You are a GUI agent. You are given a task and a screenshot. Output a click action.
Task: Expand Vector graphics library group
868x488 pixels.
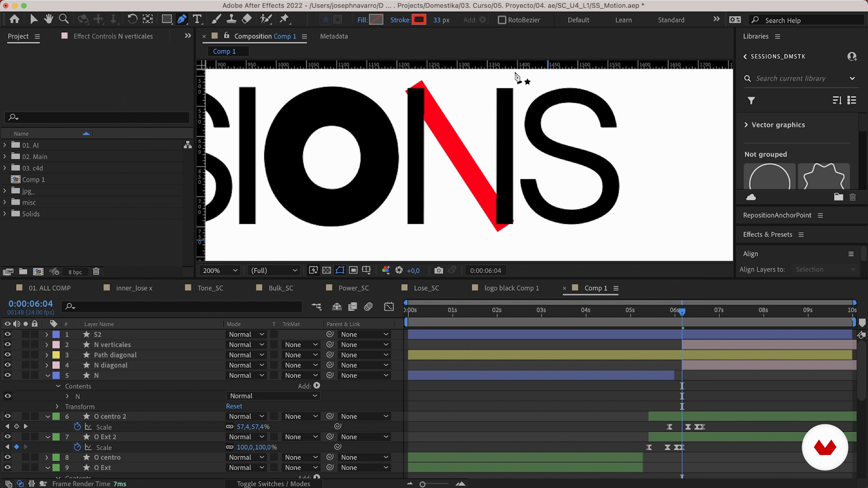(746, 125)
